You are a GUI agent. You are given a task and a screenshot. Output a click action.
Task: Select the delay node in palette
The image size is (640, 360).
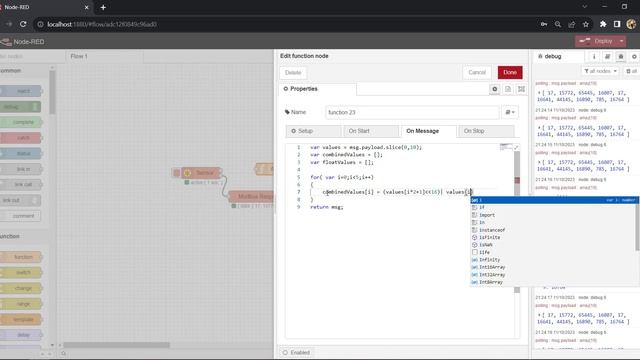pos(20,335)
